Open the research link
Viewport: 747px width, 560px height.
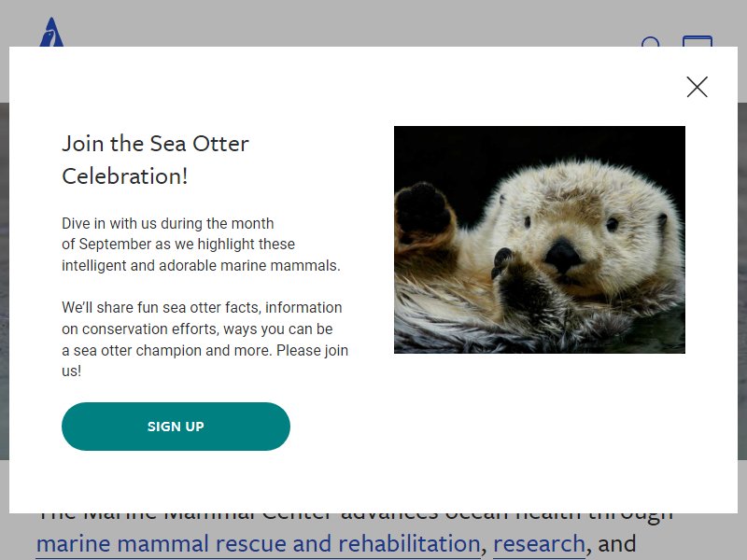(539, 544)
